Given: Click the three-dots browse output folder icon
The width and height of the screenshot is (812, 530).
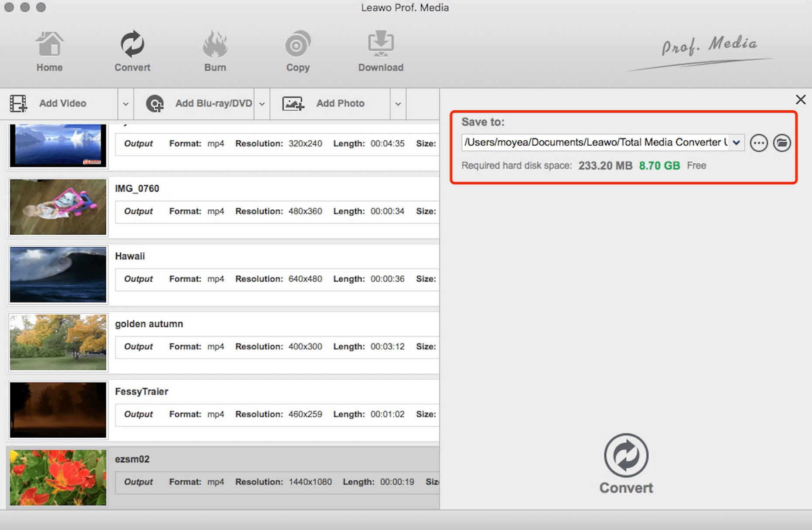Looking at the screenshot, I should [759, 143].
